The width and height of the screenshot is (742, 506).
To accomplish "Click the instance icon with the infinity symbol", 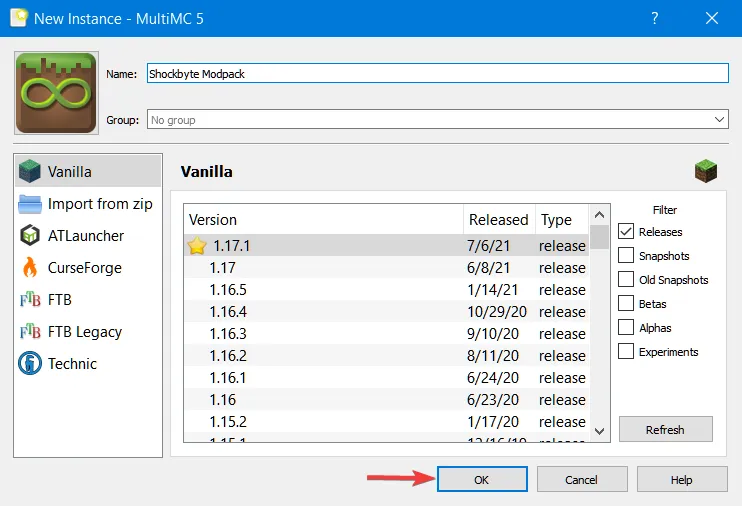I will (56, 93).
